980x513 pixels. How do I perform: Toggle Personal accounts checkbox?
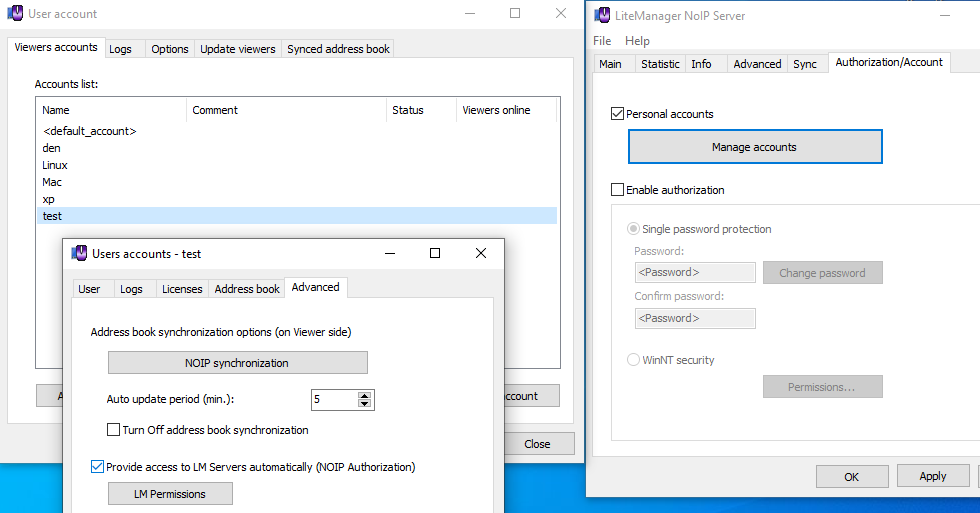(618, 114)
